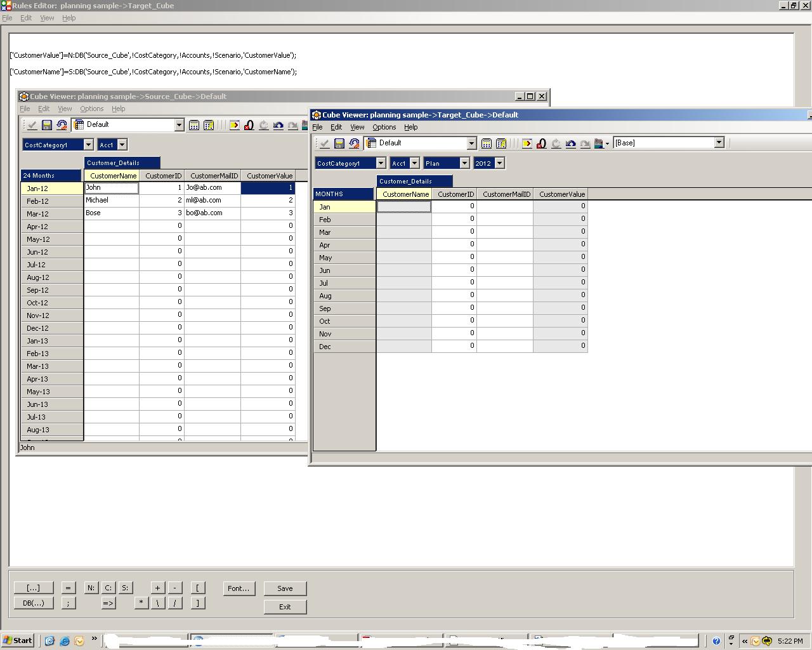Click the sandbox icon in Target_Cube toolbar
Image resolution: width=812 pixels, height=650 pixels.
[599, 143]
